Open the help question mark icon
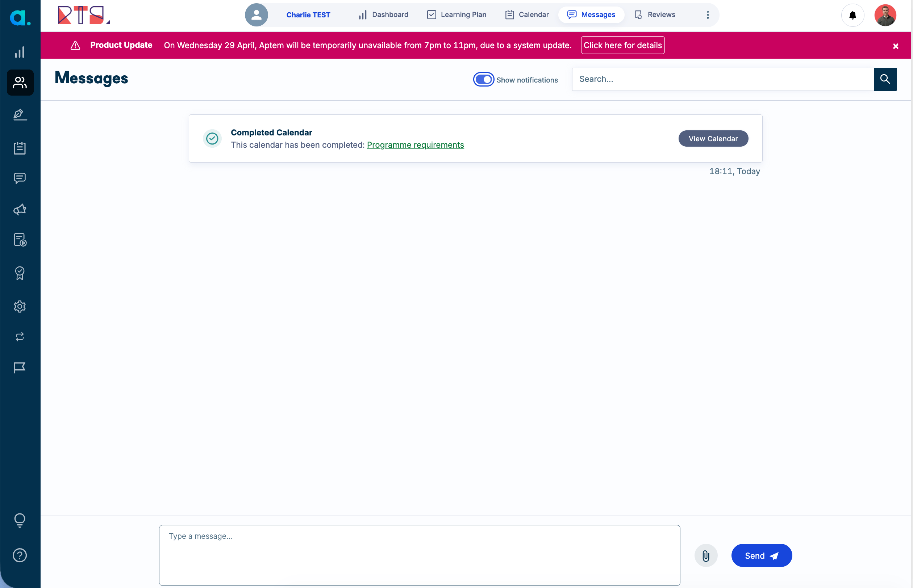Viewport: 913px width, 588px height. point(20,555)
